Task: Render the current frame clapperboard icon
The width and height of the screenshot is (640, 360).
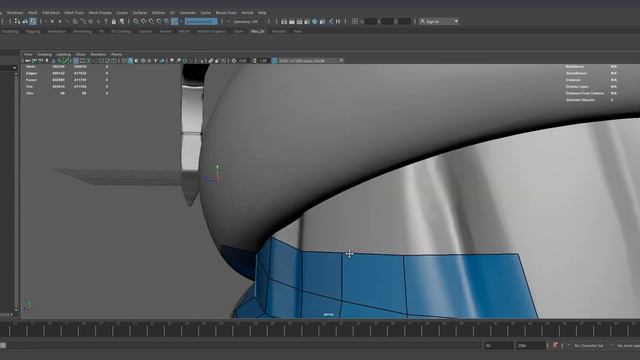Action: [x=291, y=21]
